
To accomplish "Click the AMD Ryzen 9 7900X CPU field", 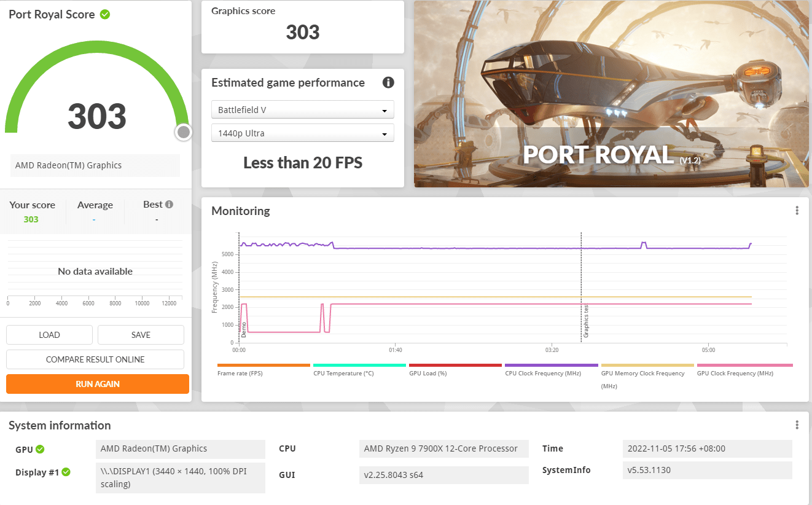I will tap(443, 449).
